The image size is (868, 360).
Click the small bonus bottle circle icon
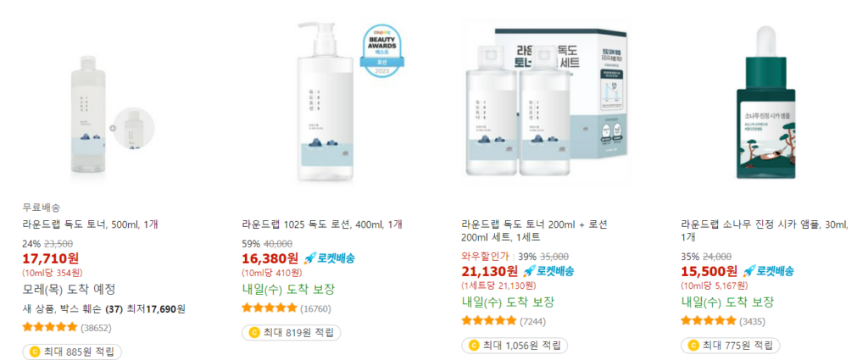tap(131, 128)
